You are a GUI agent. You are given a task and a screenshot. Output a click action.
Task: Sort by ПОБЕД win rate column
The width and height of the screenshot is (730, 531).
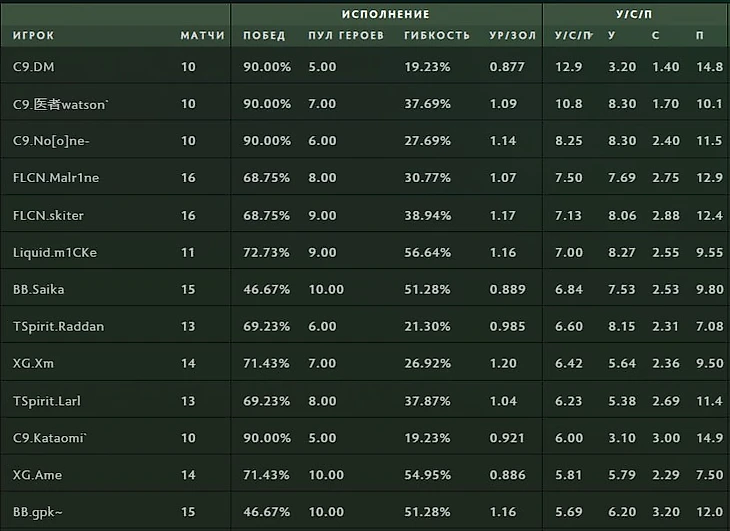tap(264, 35)
